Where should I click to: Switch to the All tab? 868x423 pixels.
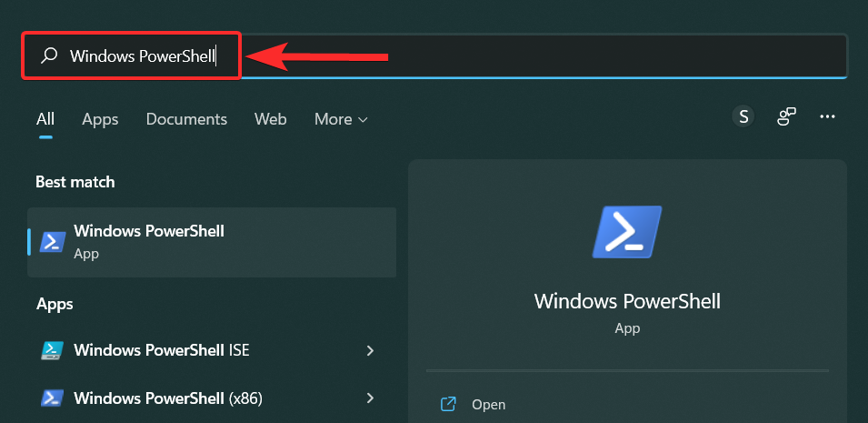click(x=45, y=119)
